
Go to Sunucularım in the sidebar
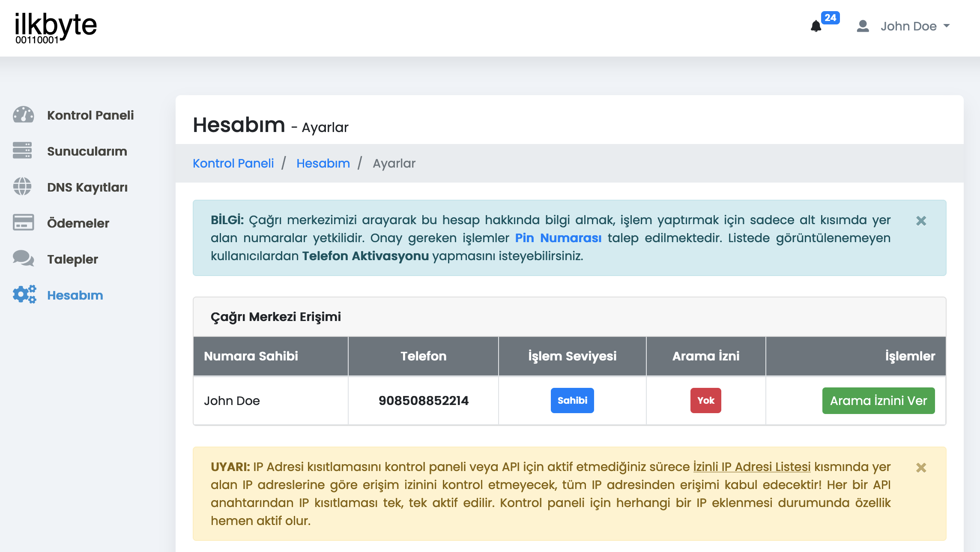(x=87, y=151)
